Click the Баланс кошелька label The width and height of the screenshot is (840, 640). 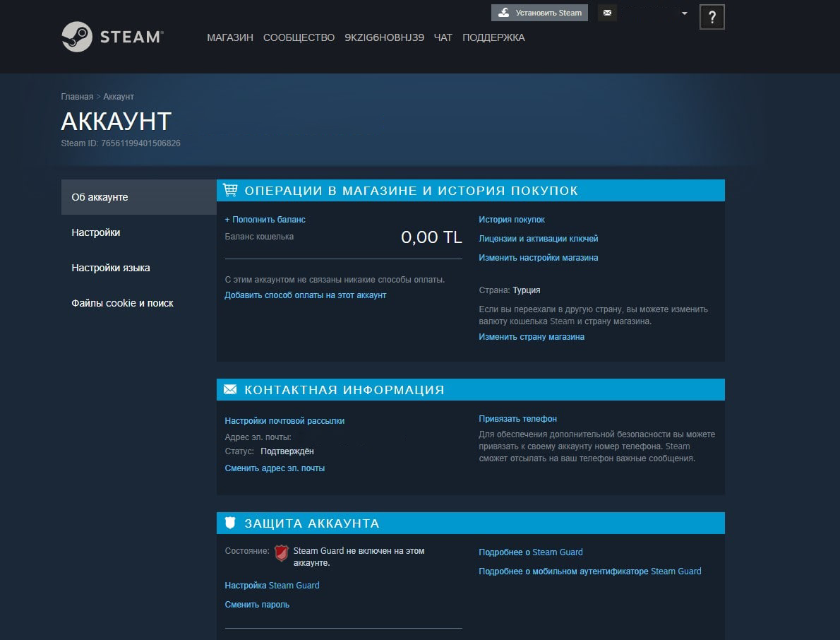(259, 237)
